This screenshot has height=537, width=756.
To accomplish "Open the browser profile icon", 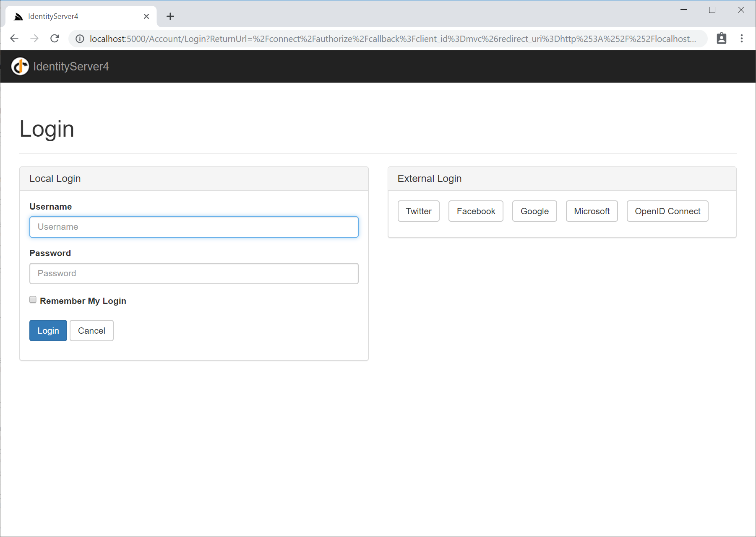I will click(x=722, y=38).
